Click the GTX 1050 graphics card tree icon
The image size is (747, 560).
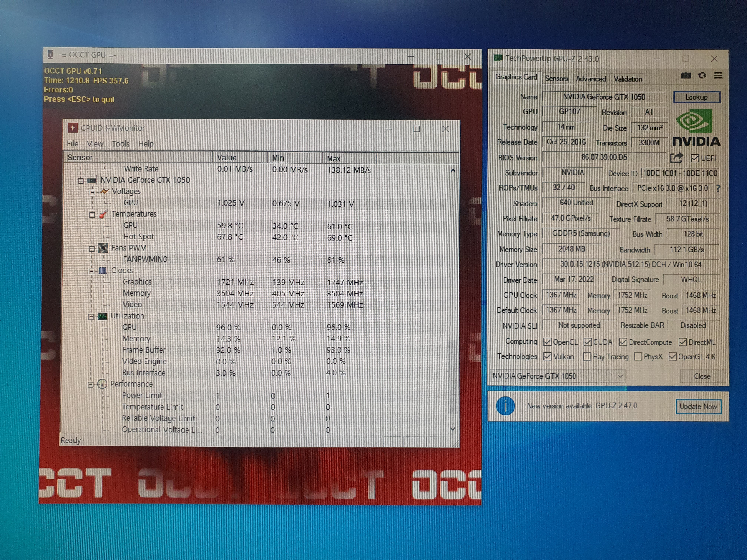[x=92, y=181]
